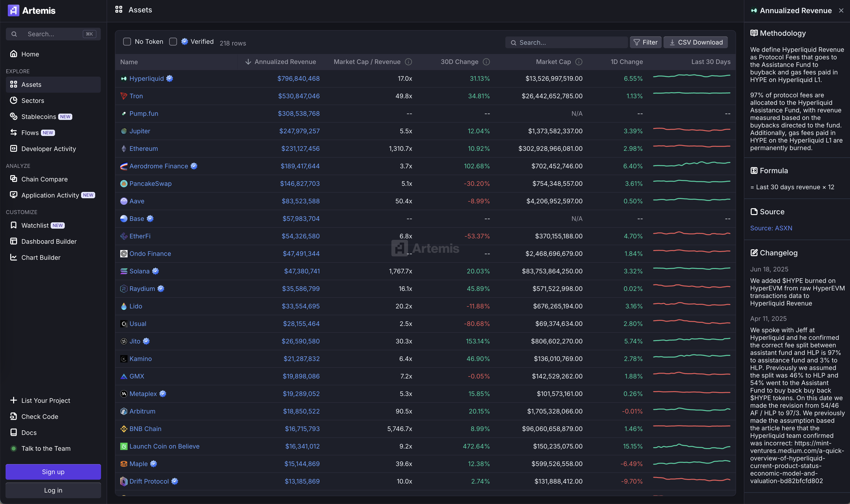Image resolution: width=850 pixels, height=504 pixels.
Task: Click the Aerodrome Finance verified badge
Action: 194,166
